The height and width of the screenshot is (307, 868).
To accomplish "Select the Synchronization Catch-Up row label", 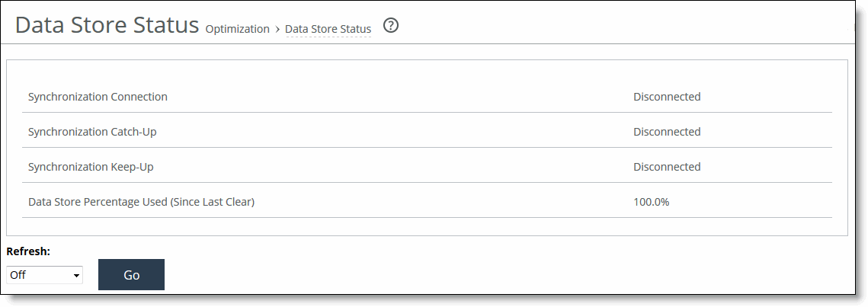I will (x=92, y=132).
